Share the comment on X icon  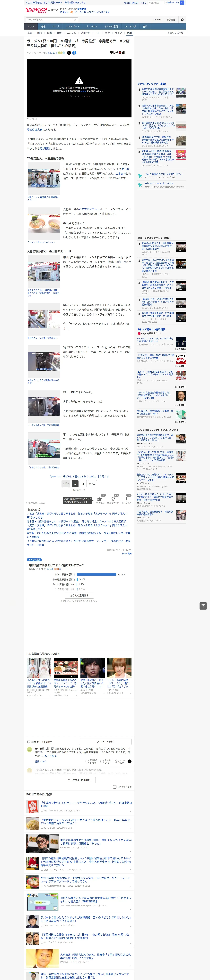coord(130,761)
